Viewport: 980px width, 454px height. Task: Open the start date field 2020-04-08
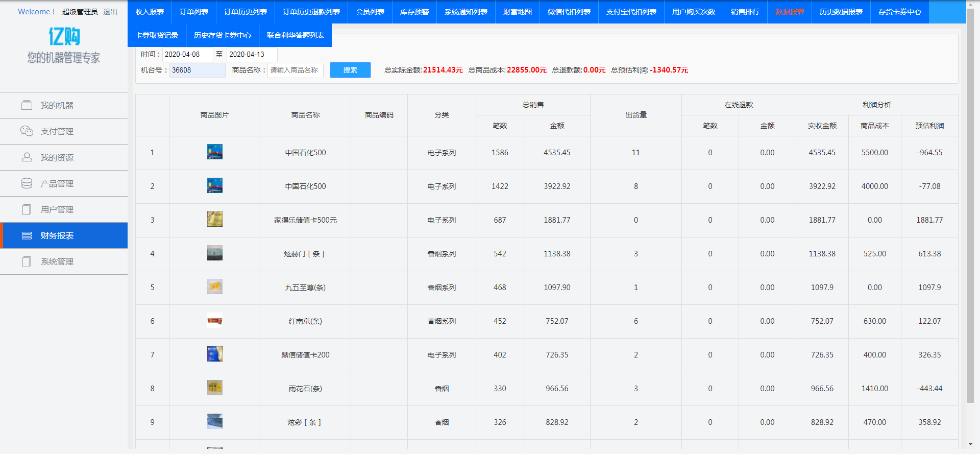pyautogui.click(x=187, y=54)
